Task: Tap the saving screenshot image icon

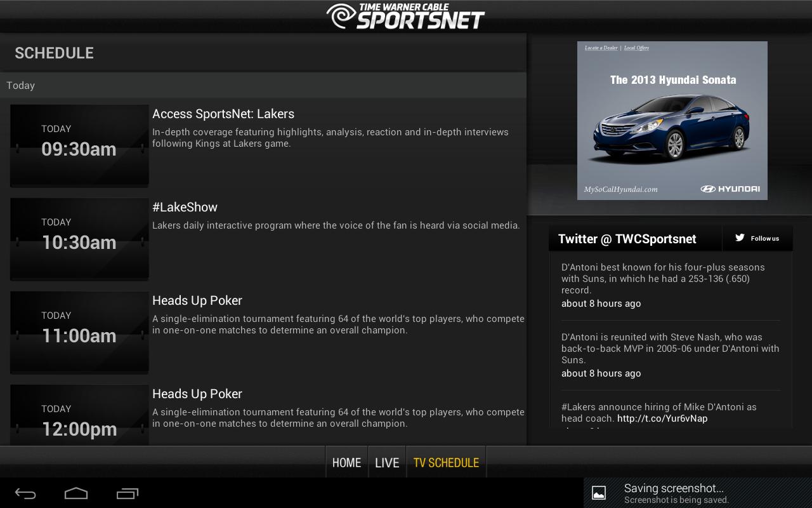Action: tap(599, 493)
